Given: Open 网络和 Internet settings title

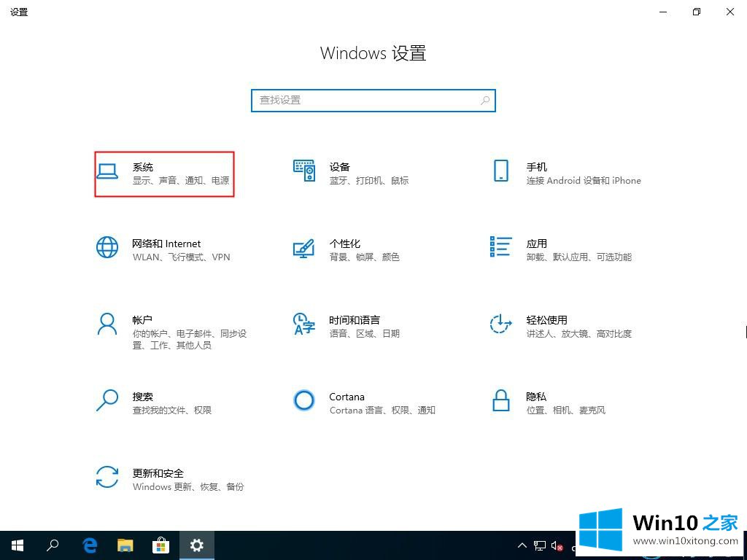Looking at the screenshot, I should (166, 244).
